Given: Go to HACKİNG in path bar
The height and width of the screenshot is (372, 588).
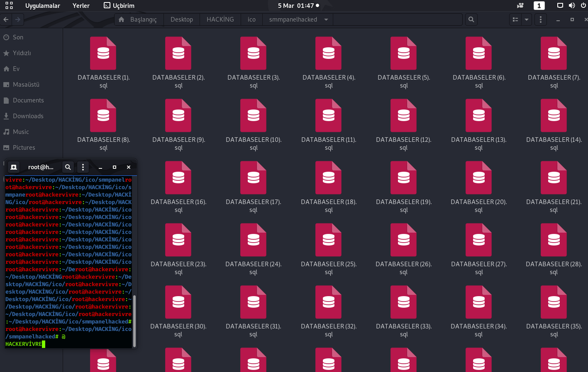Looking at the screenshot, I should (220, 19).
